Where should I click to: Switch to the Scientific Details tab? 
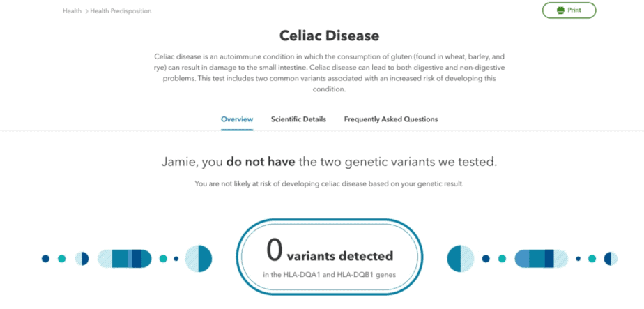tap(298, 119)
